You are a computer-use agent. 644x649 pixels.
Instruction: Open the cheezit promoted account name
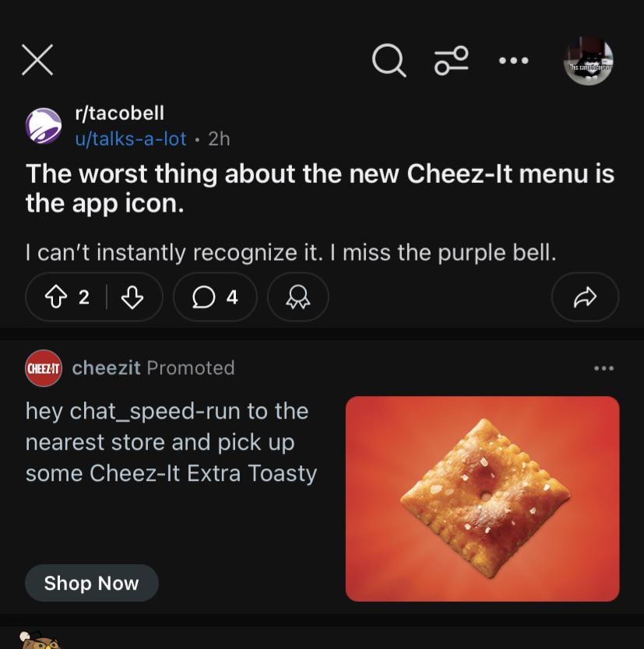(106, 367)
